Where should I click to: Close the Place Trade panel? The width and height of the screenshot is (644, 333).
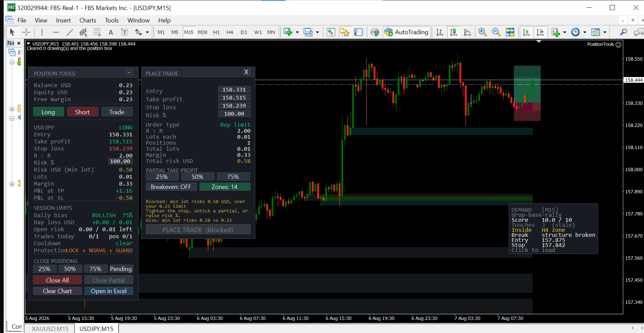(246, 72)
